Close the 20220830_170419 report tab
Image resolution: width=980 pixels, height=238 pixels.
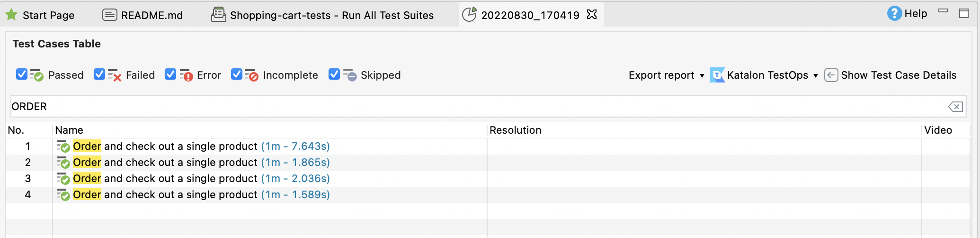(x=592, y=15)
